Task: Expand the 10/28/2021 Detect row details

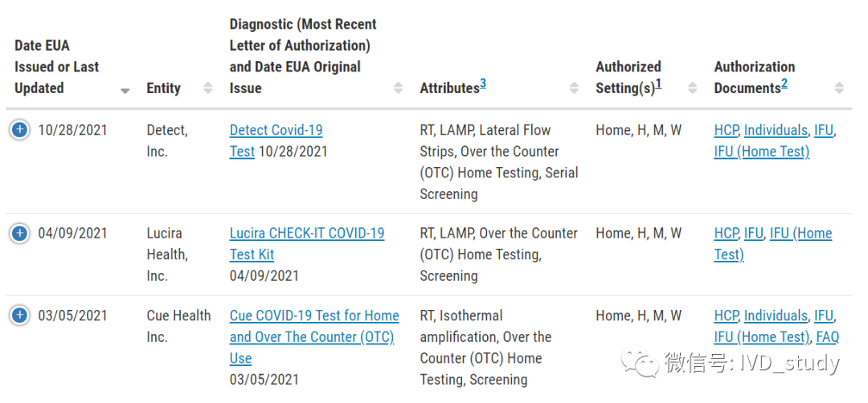Action: pos(20,129)
